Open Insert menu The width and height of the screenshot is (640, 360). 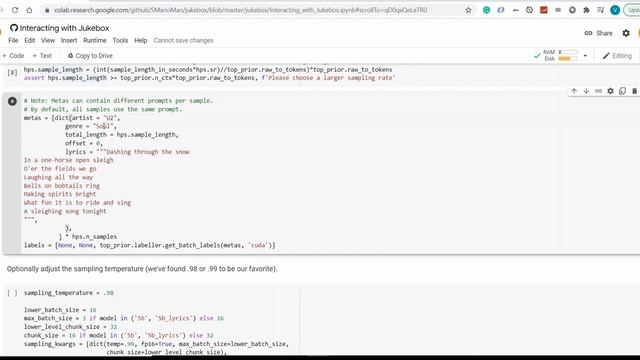click(x=69, y=40)
